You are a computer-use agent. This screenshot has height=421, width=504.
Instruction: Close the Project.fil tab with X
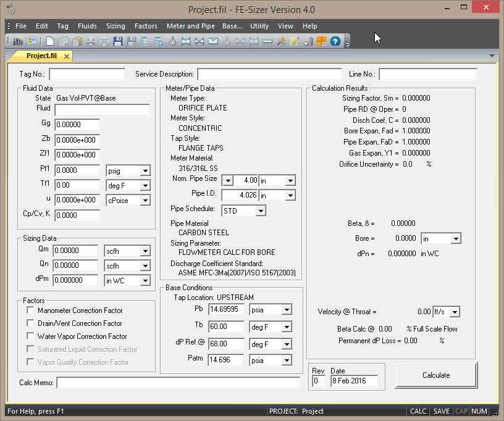67,56
